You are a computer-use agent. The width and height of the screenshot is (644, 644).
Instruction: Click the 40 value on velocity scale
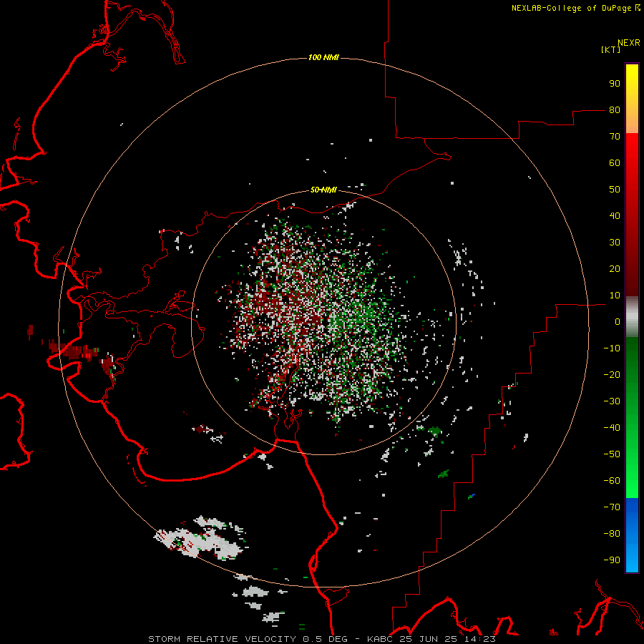tap(615, 215)
